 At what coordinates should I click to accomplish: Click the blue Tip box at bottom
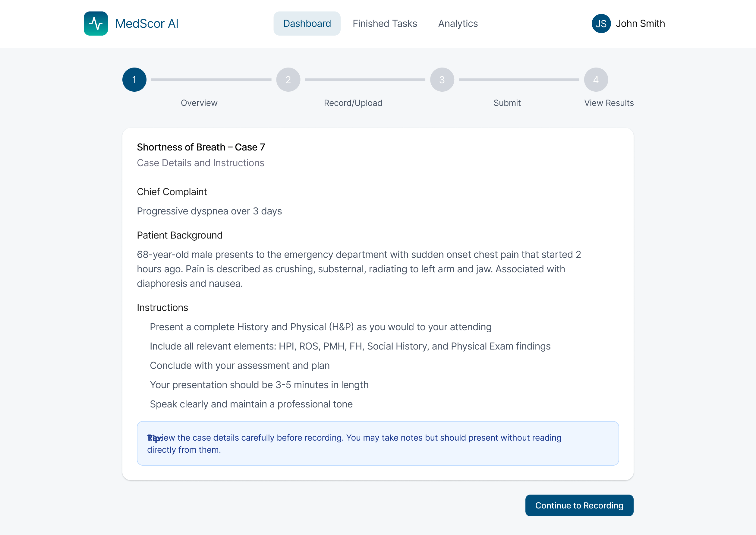[378, 443]
